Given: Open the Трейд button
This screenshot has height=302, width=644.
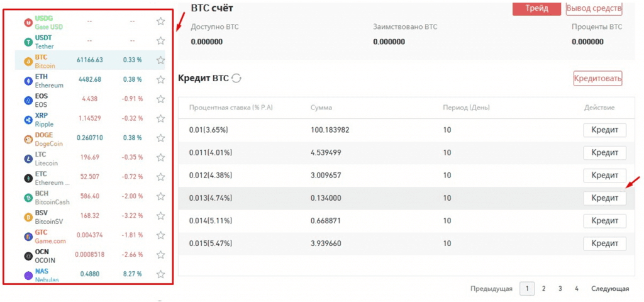Looking at the screenshot, I should point(536,9).
